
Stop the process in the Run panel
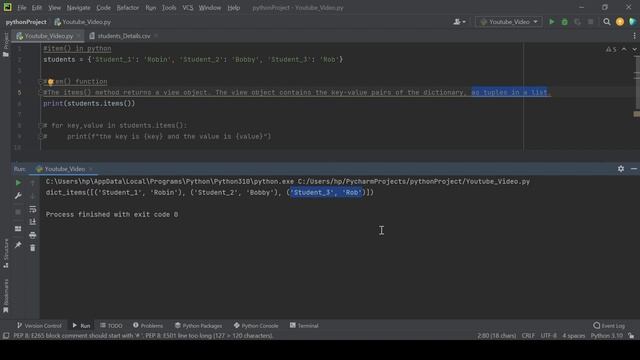pyautogui.click(x=18, y=212)
